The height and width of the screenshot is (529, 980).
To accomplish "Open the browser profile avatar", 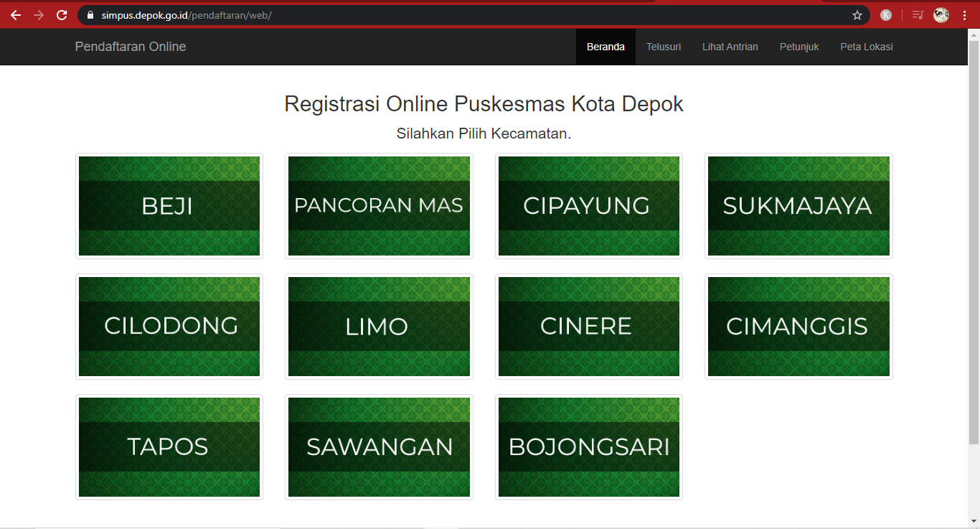I will click(x=941, y=14).
